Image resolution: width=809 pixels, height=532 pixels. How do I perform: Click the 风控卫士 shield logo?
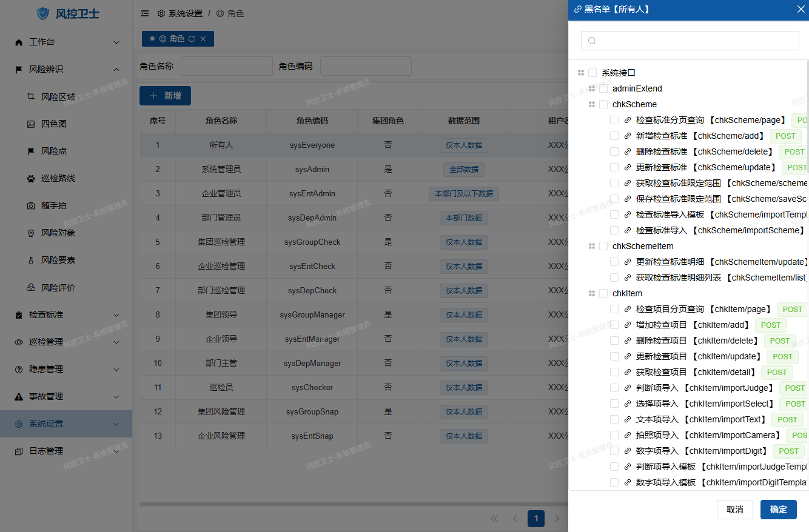click(43, 13)
